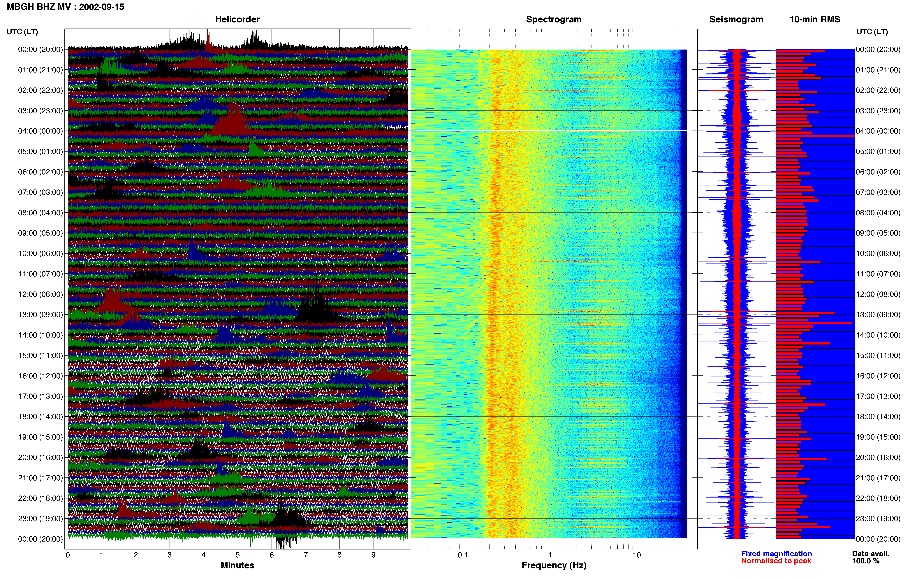Click the left time label '01:00 (21:00)'
Viewport: 924px width, 578px height.
click(x=41, y=70)
